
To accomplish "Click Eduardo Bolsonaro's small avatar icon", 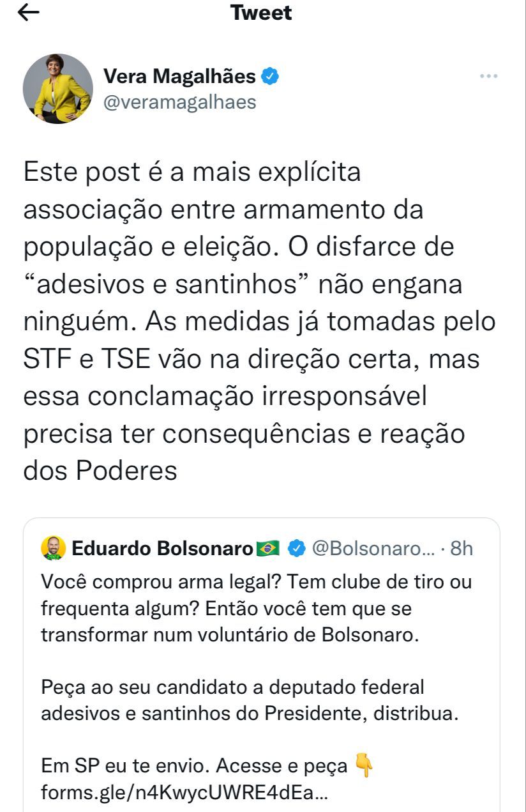I will [x=53, y=548].
